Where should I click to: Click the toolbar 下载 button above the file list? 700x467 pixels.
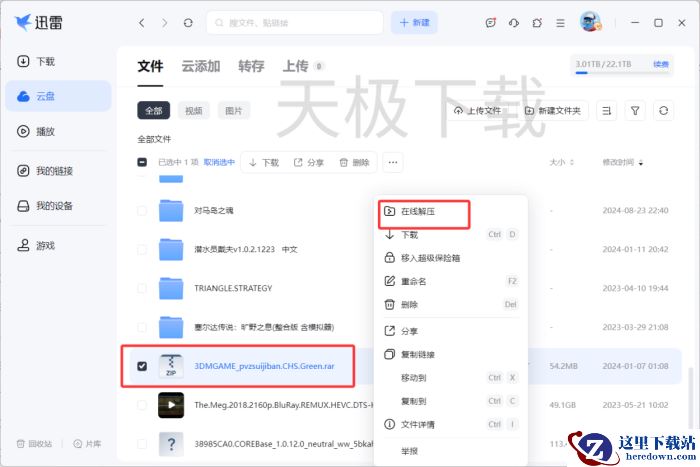[264, 163]
